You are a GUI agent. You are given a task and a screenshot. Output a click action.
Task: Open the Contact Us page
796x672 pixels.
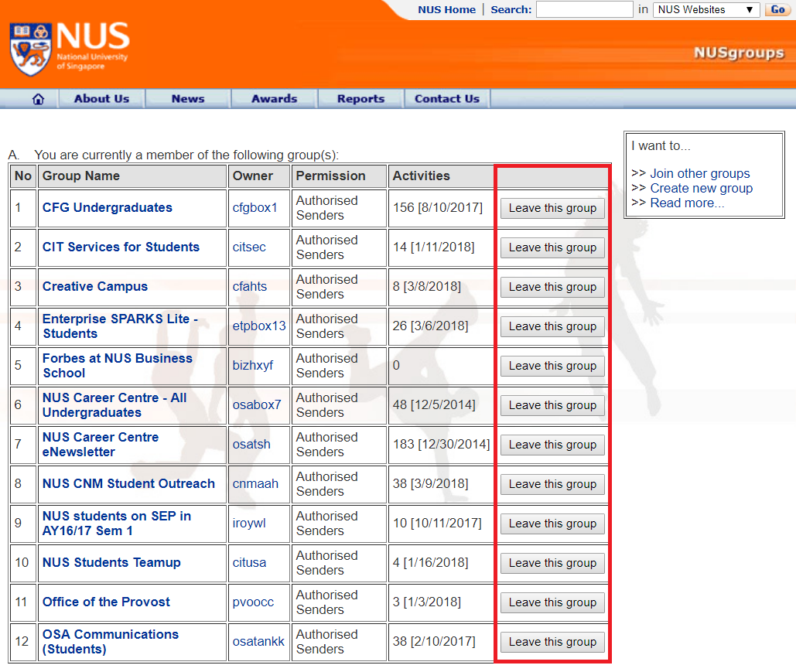click(x=446, y=98)
